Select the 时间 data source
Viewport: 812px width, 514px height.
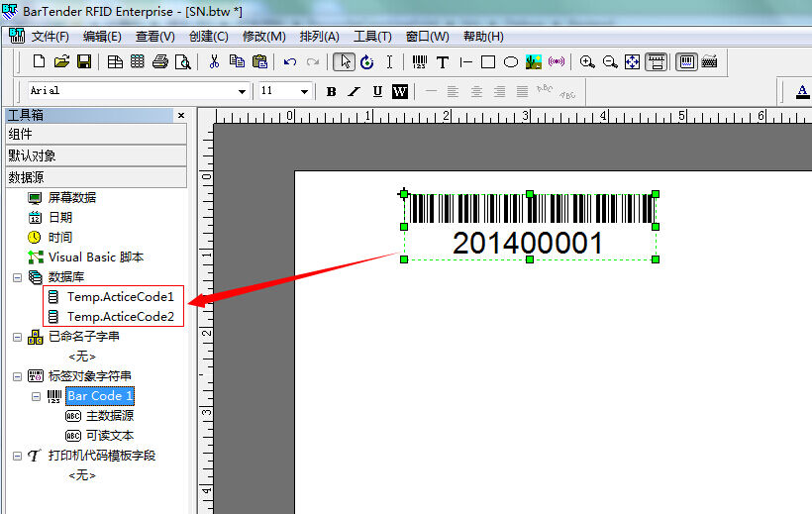[x=60, y=238]
